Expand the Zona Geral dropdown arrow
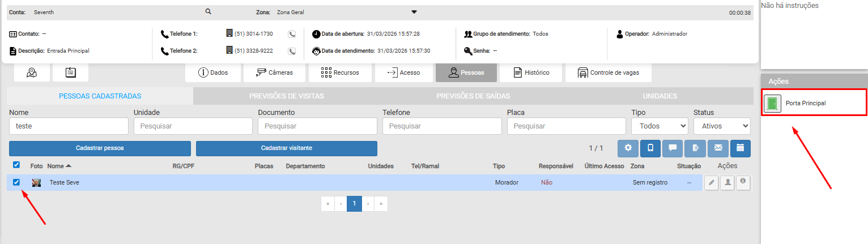The image size is (868, 244). [x=414, y=12]
